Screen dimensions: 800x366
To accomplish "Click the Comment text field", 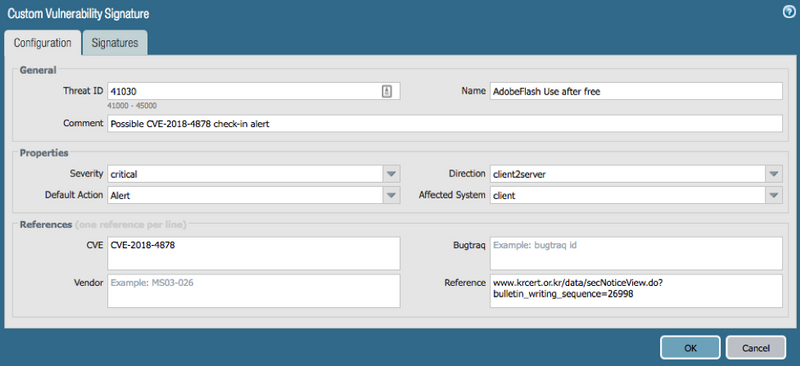I will pos(444,124).
